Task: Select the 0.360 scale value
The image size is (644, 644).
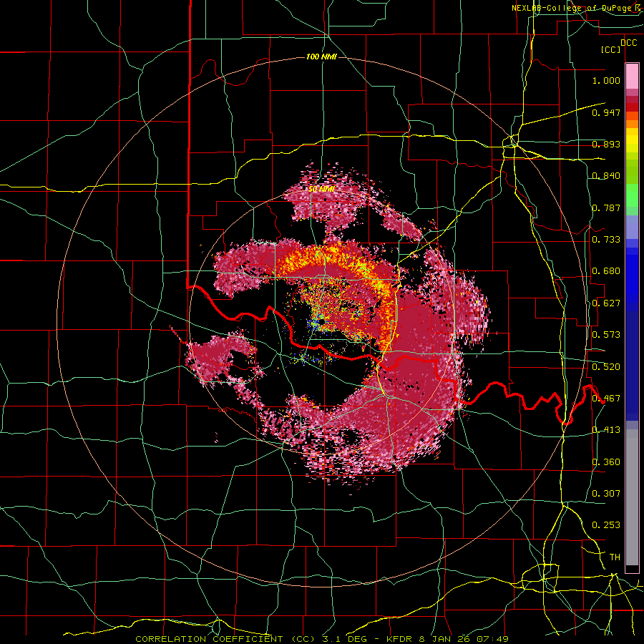Action: tap(606, 462)
